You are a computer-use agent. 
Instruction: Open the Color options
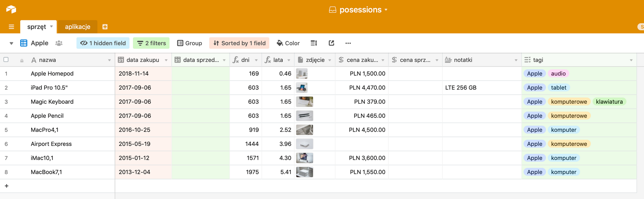[288, 43]
